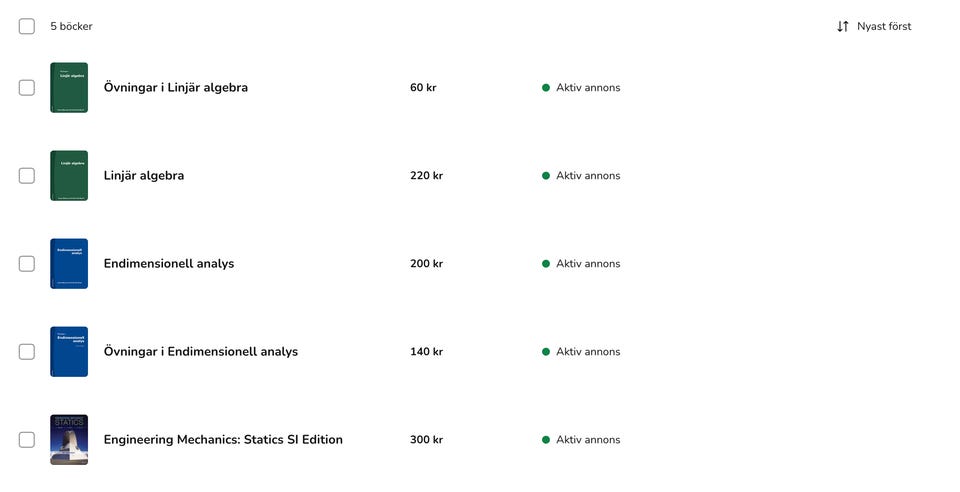View the Endimensionell analys cover image
This screenshot has width=960, height=492.
tap(69, 264)
